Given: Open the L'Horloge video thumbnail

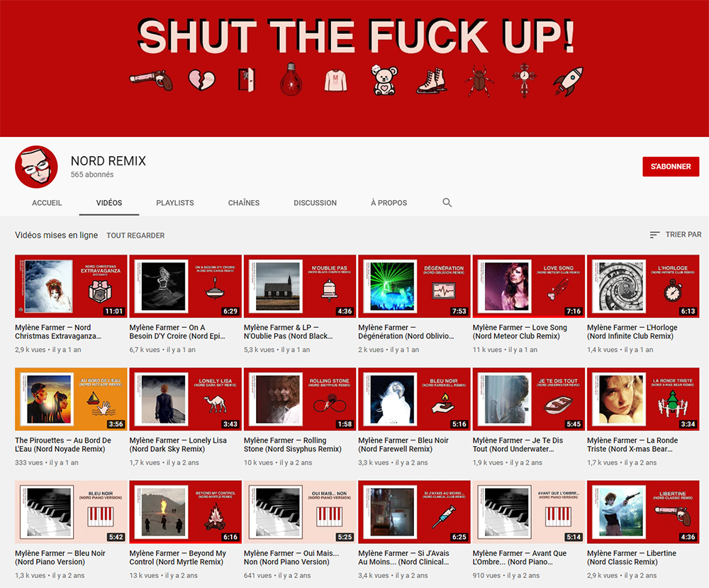Looking at the screenshot, I should click(x=643, y=286).
